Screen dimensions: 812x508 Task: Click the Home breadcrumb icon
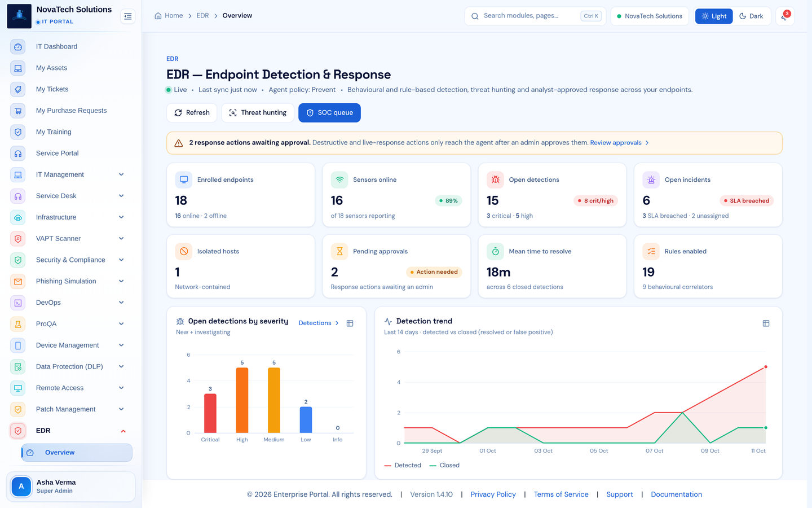158,16
